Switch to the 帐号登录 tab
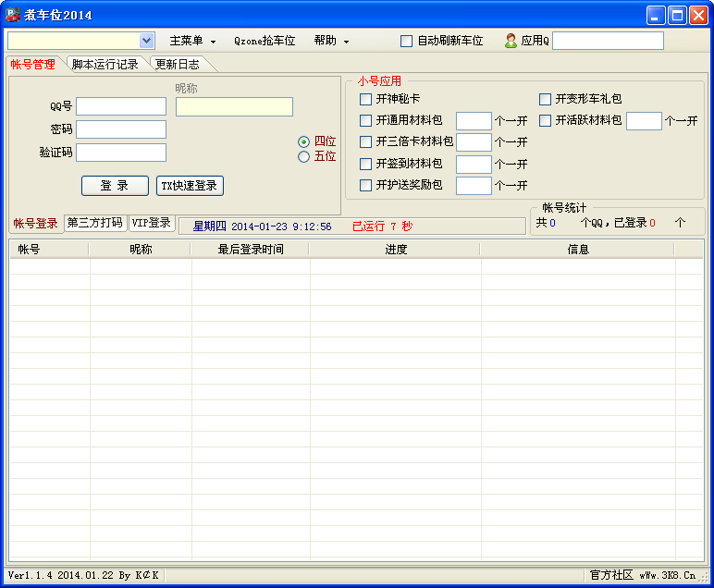The width and height of the screenshot is (714, 588). [35, 224]
